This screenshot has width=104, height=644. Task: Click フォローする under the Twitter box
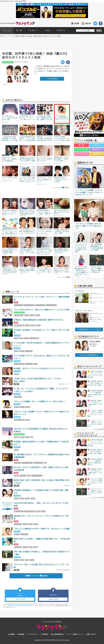pos(20,599)
